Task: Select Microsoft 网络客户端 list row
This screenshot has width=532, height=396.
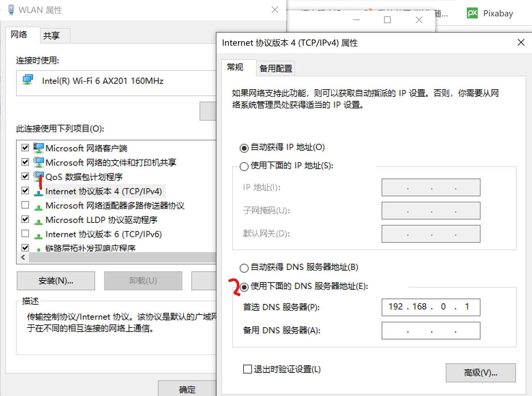Action: (x=86, y=148)
